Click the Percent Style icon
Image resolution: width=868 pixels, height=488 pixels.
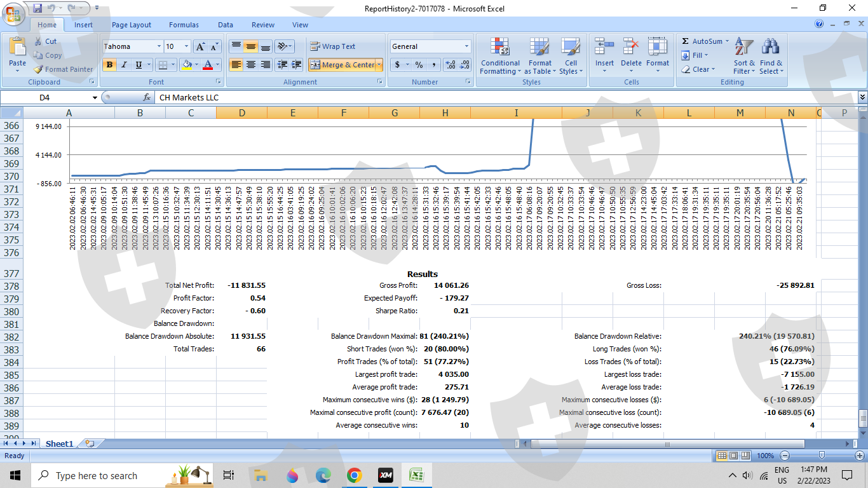(419, 65)
